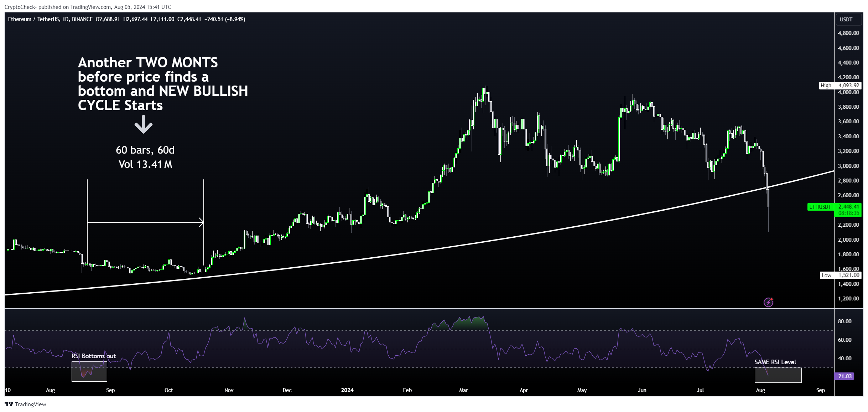The width and height of the screenshot is (868, 412).
Task: Click the 1,521.00 low value
Action: (x=848, y=275)
